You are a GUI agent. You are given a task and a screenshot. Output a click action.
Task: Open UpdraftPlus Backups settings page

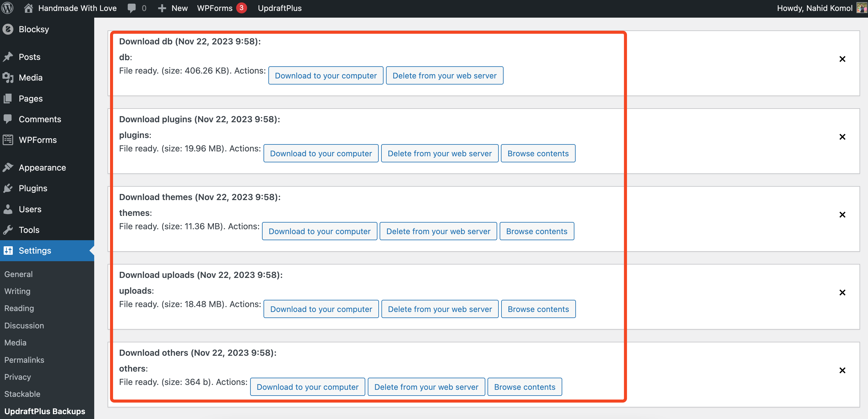pos(45,411)
